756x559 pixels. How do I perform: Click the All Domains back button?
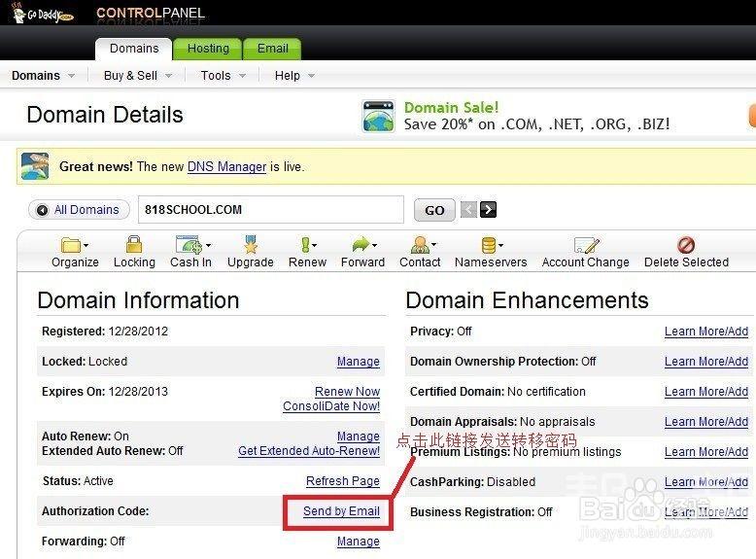click(79, 210)
